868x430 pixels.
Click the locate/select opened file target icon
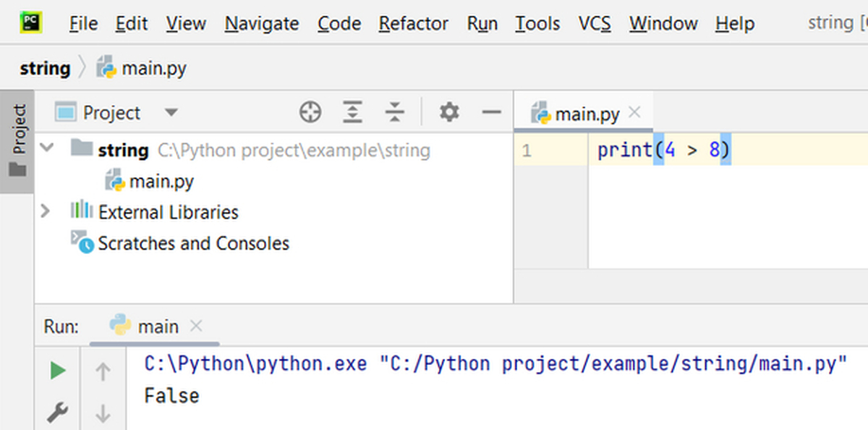pyautogui.click(x=310, y=112)
